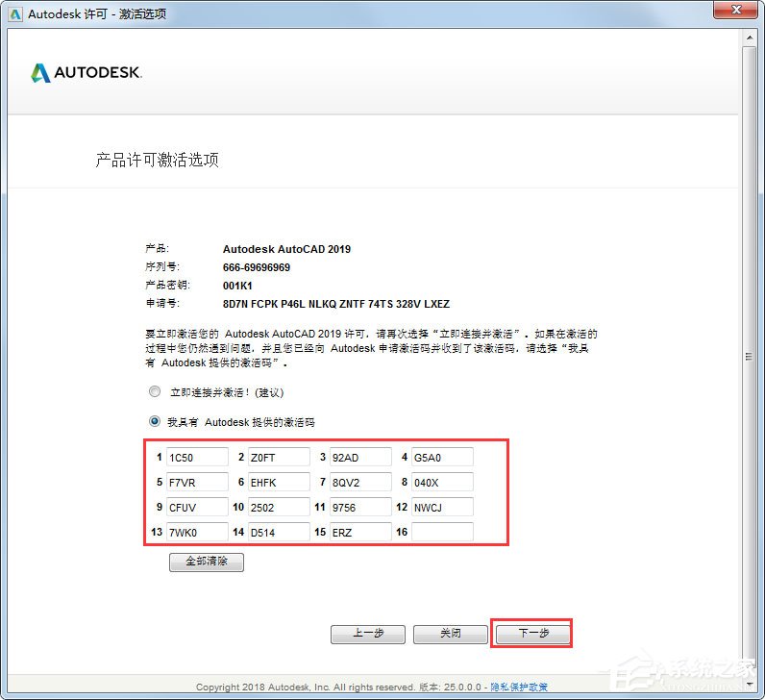This screenshot has height=700, width=765.
Task: Click the 关闭 close button
Action: pos(451,634)
